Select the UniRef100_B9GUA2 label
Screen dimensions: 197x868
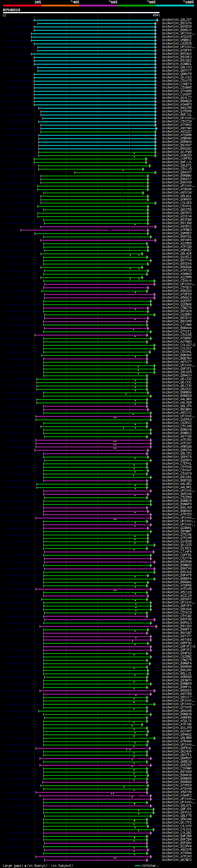coord(177,149)
